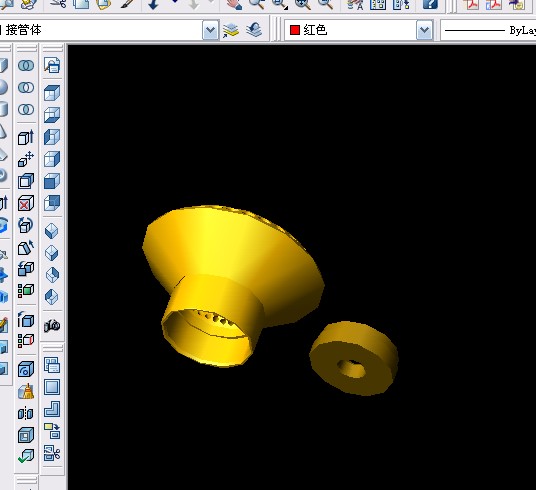Open the Named Views dialog icon
The image size is (536, 490).
[52, 65]
